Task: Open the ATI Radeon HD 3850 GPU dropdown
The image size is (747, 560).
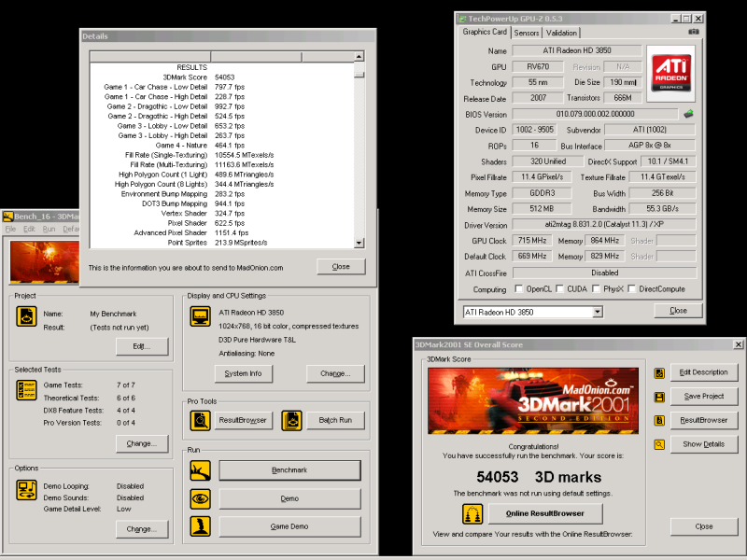Action: [x=598, y=313]
